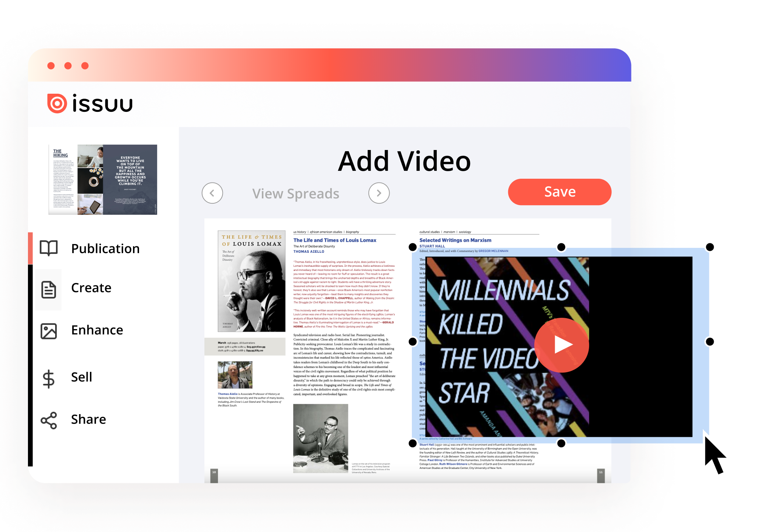Open the Enhance menu item
The image size is (761, 532).
[x=97, y=330]
